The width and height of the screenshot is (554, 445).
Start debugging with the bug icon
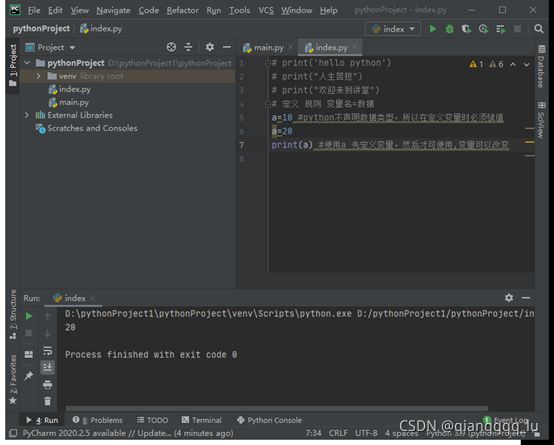click(449, 29)
